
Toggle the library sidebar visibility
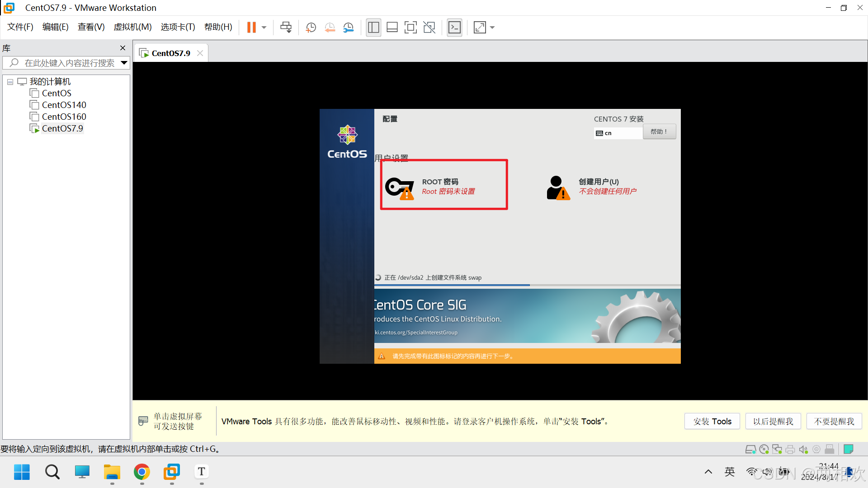[x=373, y=28]
